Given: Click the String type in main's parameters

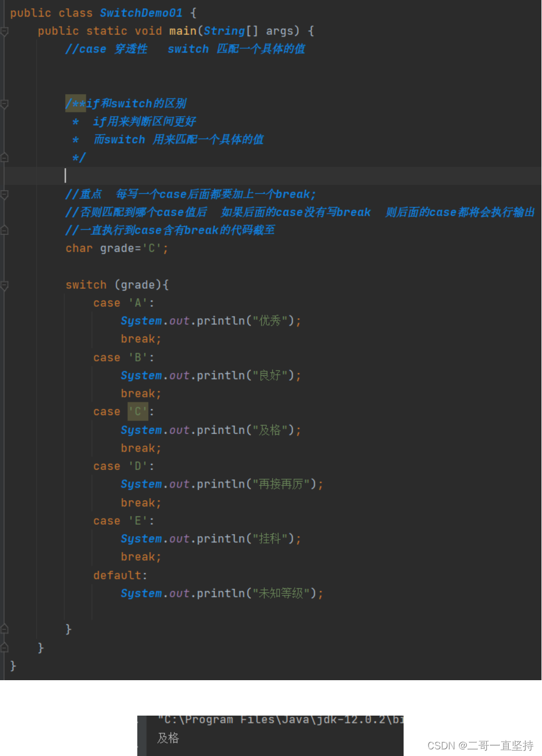Looking at the screenshot, I should [224, 30].
